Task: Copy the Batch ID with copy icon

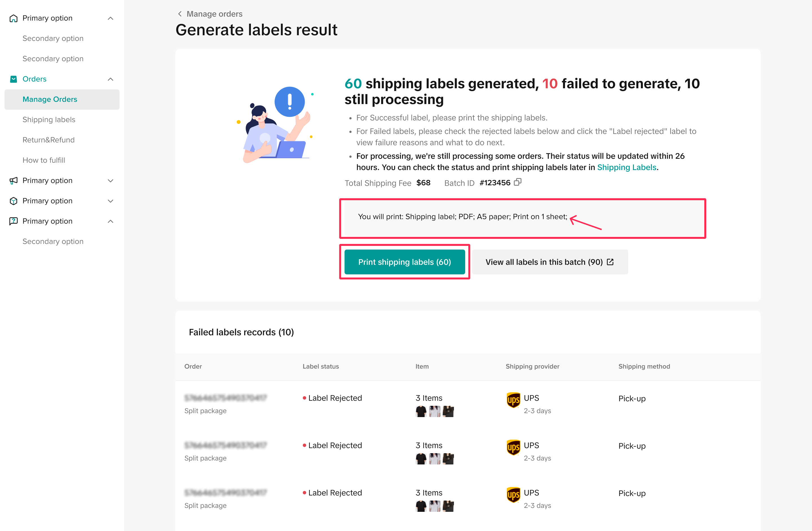Action: [517, 182]
